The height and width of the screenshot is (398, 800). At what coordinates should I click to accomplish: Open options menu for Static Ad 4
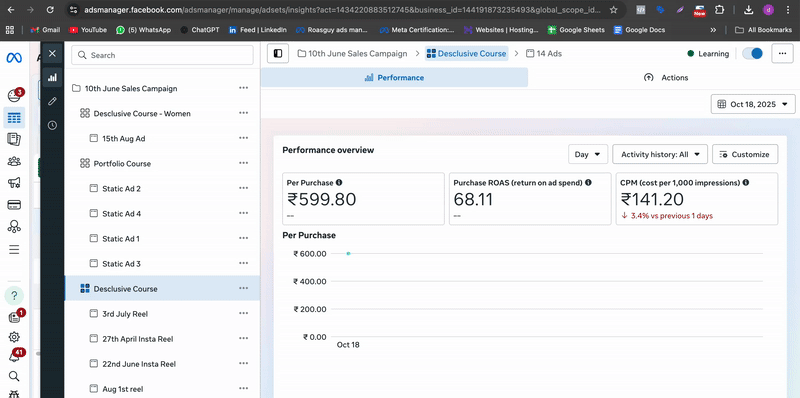(x=243, y=213)
